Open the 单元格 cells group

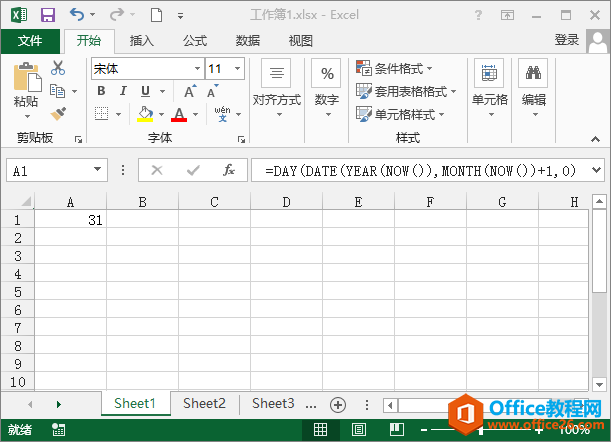tap(490, 88)
